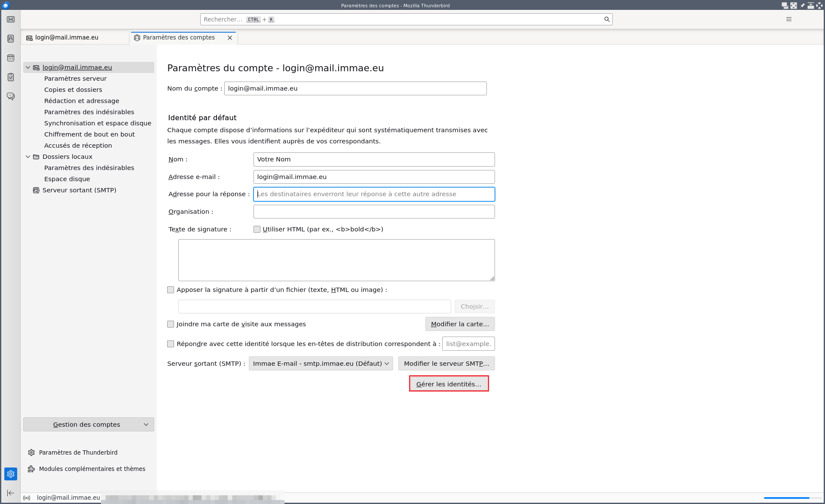825x504 pixels.
Task: Collapse the login@mail.immae.eu account tree
Action: (28, 67)
